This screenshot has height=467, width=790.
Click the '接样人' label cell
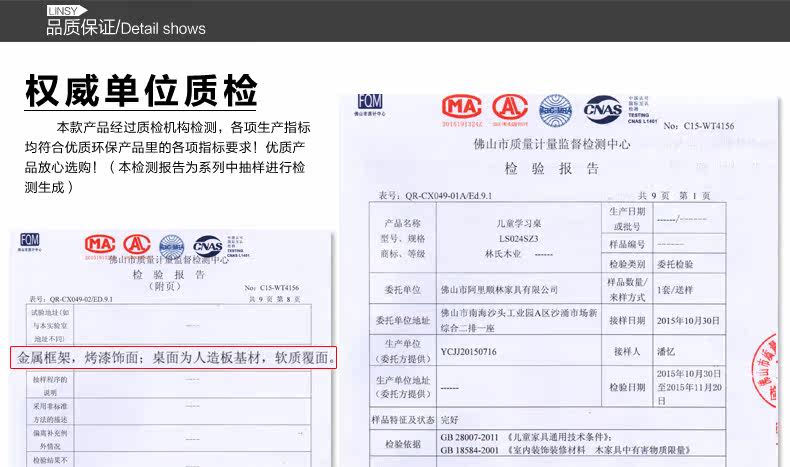click(x=627, y=352)
